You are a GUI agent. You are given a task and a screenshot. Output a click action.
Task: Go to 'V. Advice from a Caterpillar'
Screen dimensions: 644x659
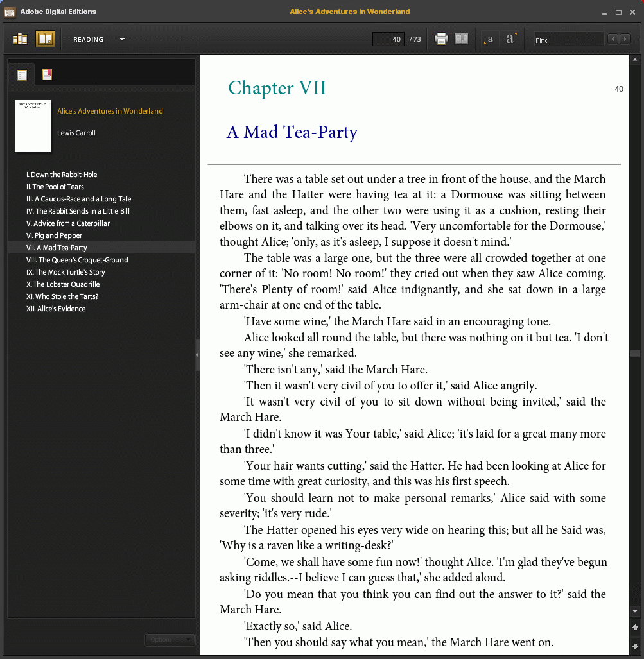(x=67, y=223)
